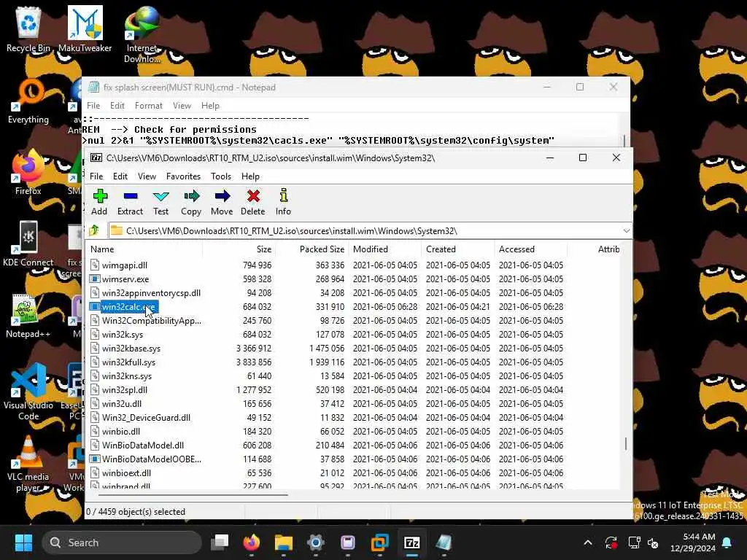Click the win32calc.exe file icon
This screenshot has height=560, width=747.
point(95,307)
